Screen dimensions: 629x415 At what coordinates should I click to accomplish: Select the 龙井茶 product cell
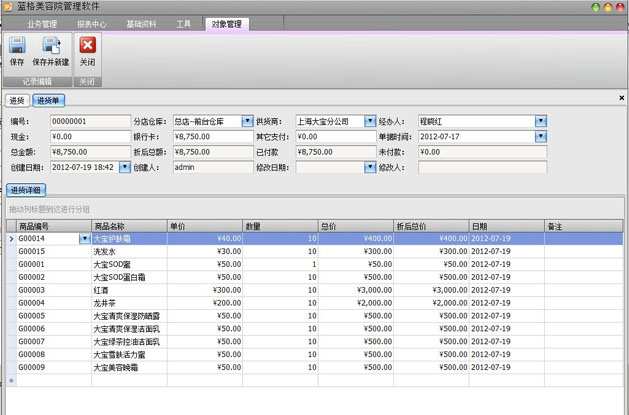(129, 303)
